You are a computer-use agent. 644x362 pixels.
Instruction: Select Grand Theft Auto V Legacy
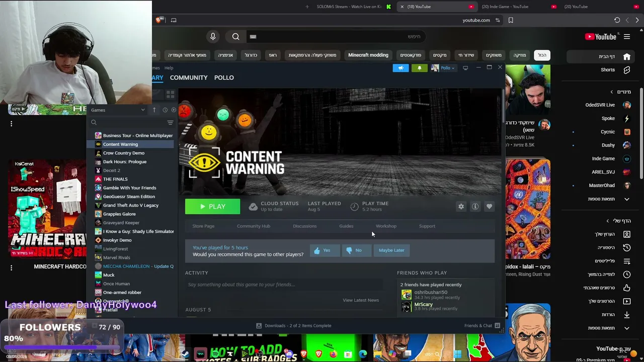coord(131,205)
